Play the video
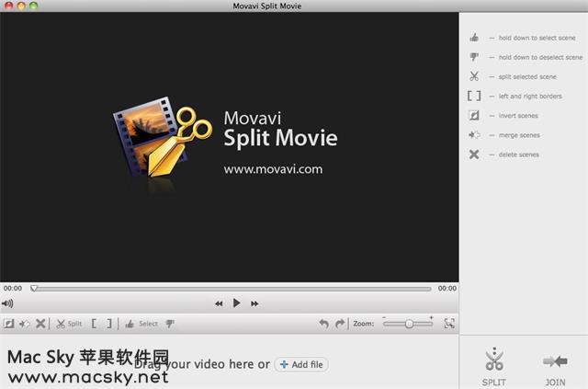588x389 pixels. pyautogui.click(x=237, y=303)
